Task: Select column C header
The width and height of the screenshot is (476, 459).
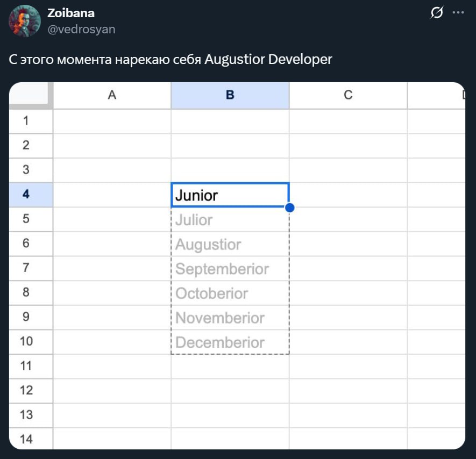Action: pos(348,95)
